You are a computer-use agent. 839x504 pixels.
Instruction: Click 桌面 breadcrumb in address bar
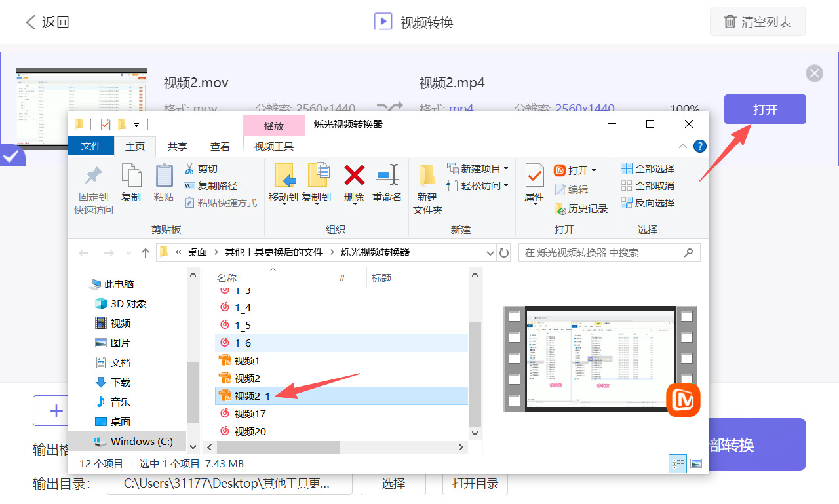coord(197,252)
